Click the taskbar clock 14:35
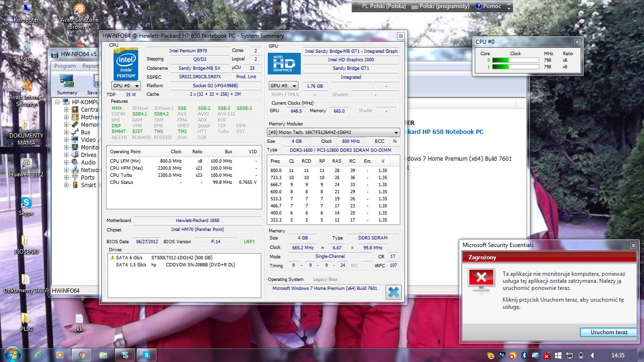The image size is (644, 362). (618, 355)
